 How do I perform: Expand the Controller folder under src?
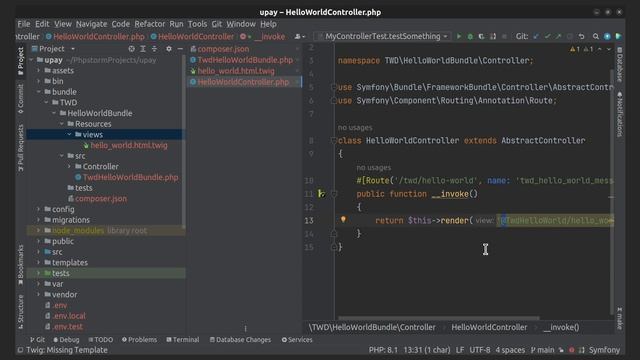pos(69,167)
